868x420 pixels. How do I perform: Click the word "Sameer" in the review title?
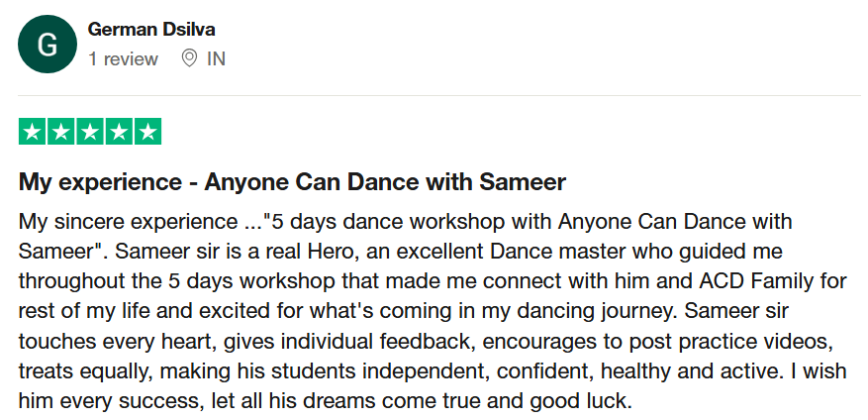[523, 182]
